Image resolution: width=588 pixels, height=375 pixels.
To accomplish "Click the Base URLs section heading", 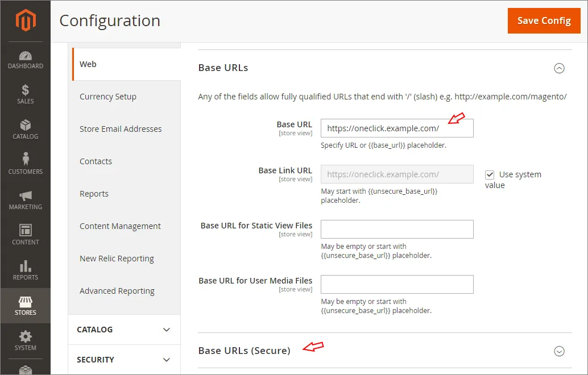I will (223, 68).
